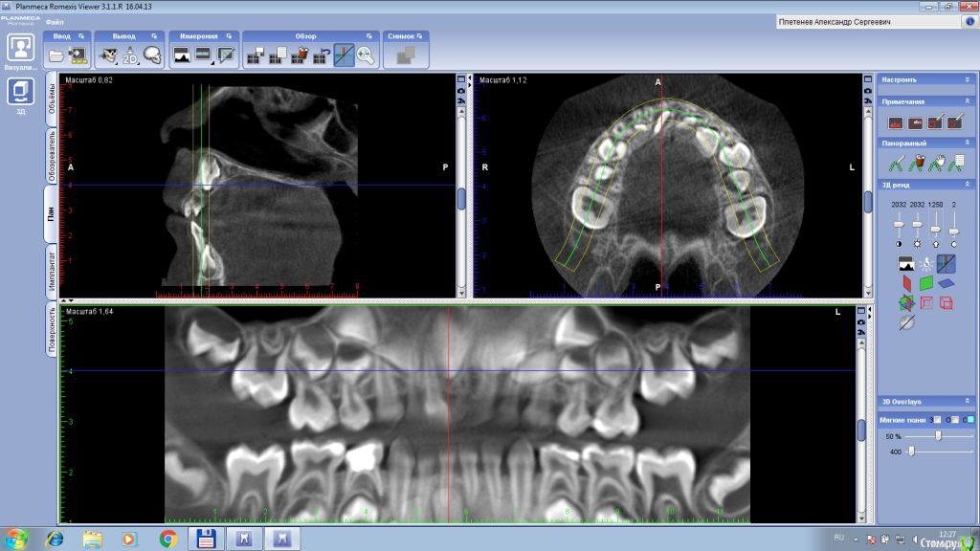The width and height of the screenshot is (980, 551).
Task: Click the first abc annotation icon in Примечания
Action: pyautogui.click(x=895, y=122)
